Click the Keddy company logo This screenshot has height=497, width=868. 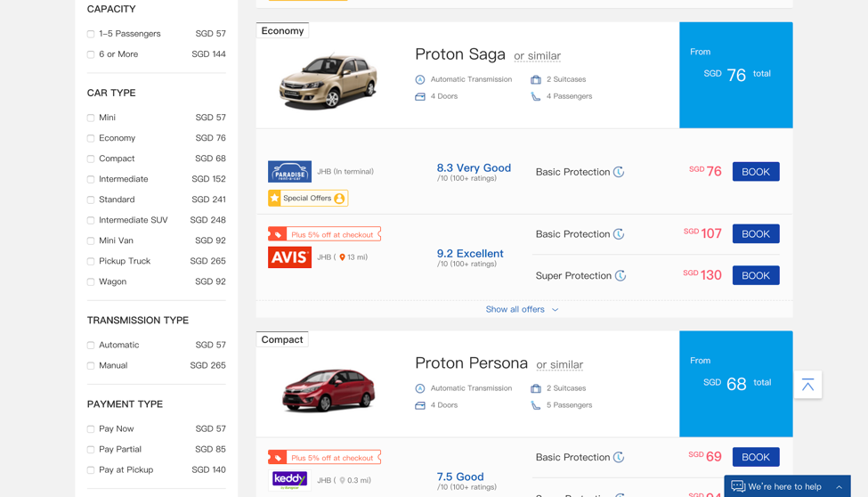(289, 480)
